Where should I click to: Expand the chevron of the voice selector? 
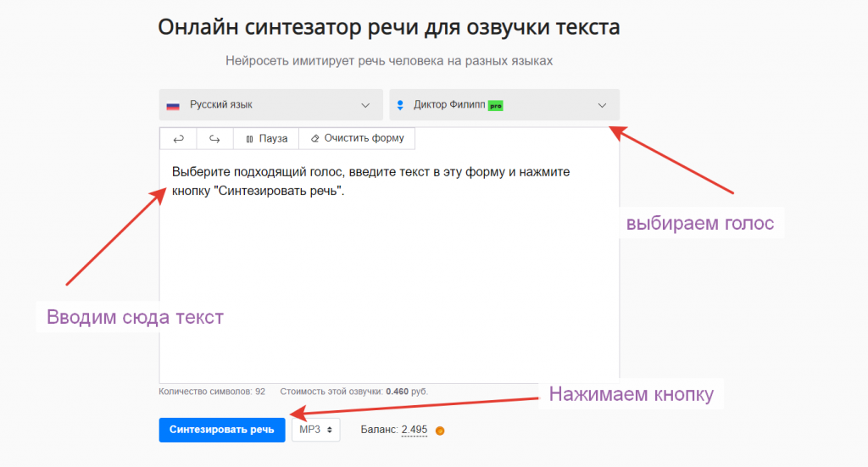click(603, 105)
